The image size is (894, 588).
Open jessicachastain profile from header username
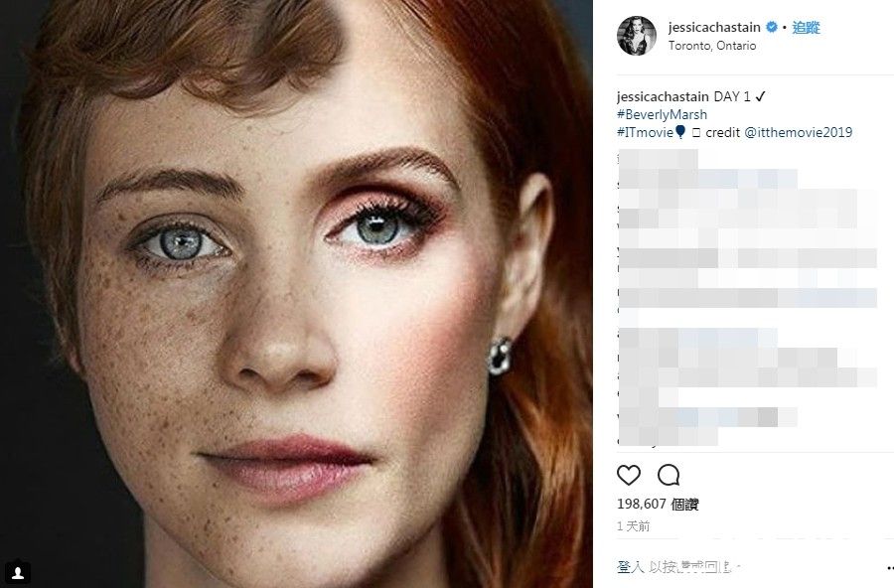click(x=715, y=29)
